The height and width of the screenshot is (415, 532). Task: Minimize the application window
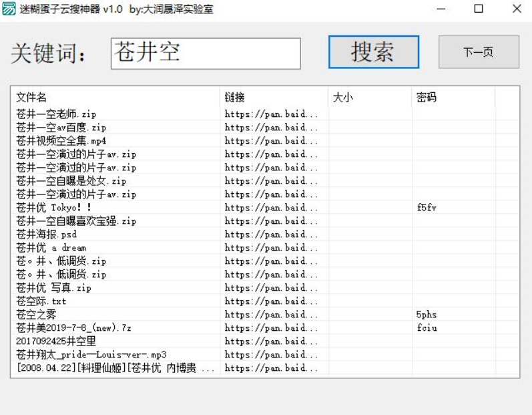pos(441,9)
